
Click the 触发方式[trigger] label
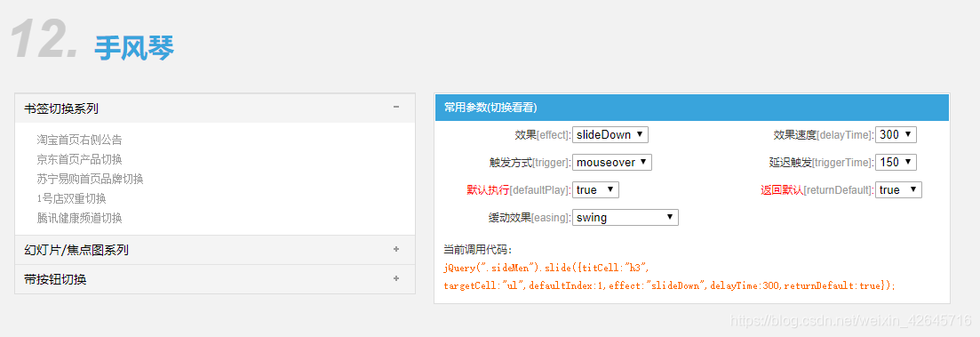tap(530, 162)
